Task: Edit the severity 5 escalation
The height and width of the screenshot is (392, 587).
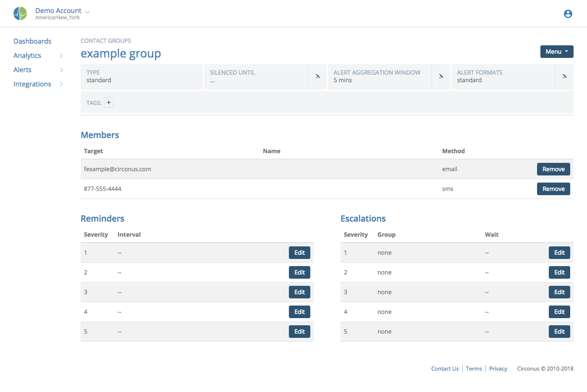Action: coord(559,331)
